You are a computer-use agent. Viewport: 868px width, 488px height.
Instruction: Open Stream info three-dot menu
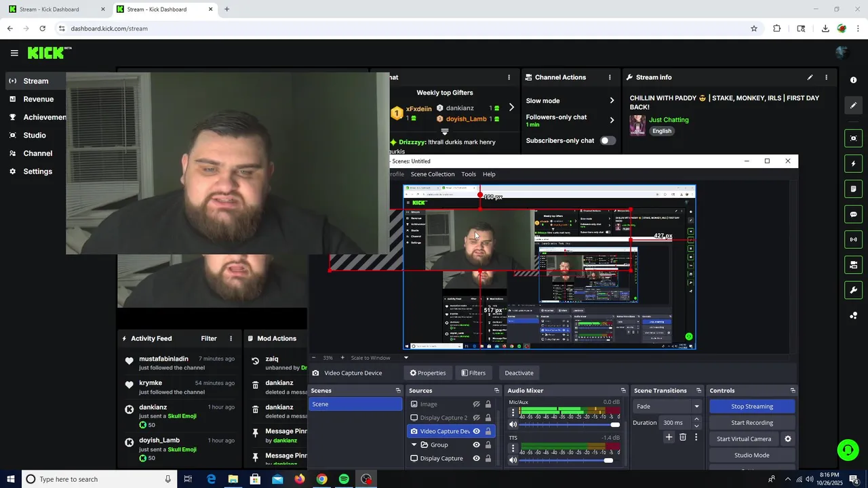826,77
